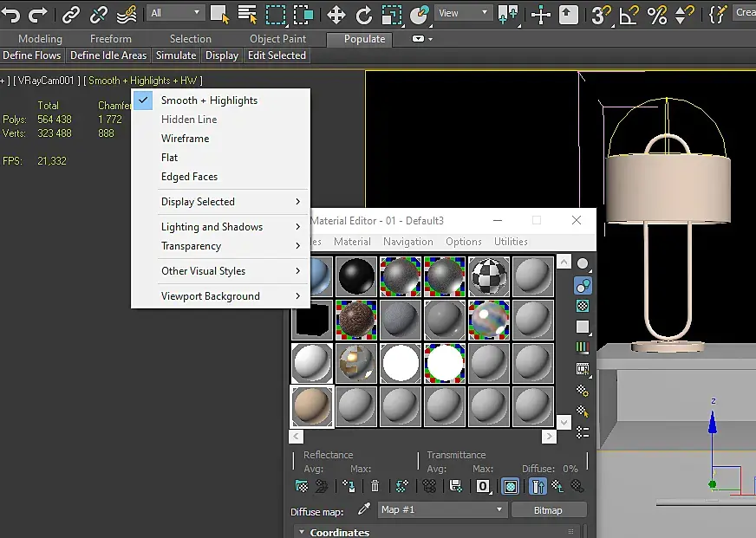Click the Undo arrow in the main toolbar
Image resolution: width=756 pixels, height=538 pixels.
point(12,14)
